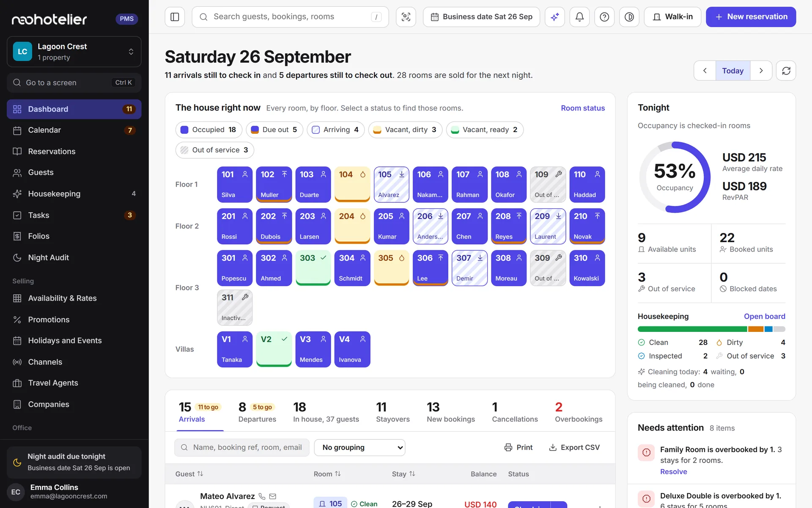812x508 pixels.
Task: Select room 303 tile
Action: (x=313, y=268)
